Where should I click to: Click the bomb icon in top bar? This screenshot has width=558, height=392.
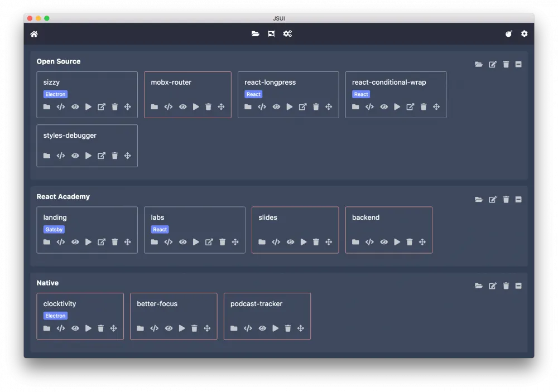508,34
